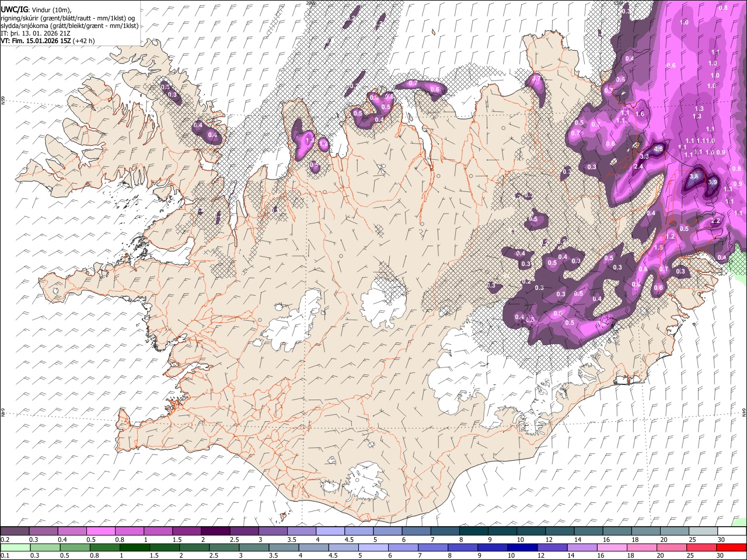Click the 3.6 precipitation value on the map
Screen dimensions: 747x560
(x=694, y=176)
